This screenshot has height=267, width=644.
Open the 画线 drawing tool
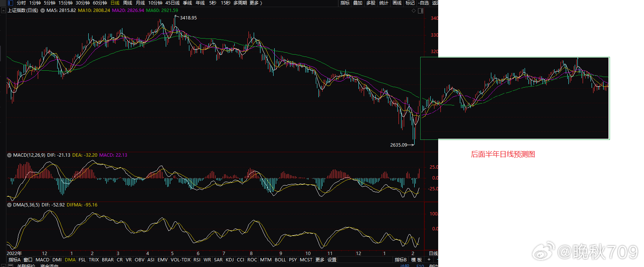397,3
